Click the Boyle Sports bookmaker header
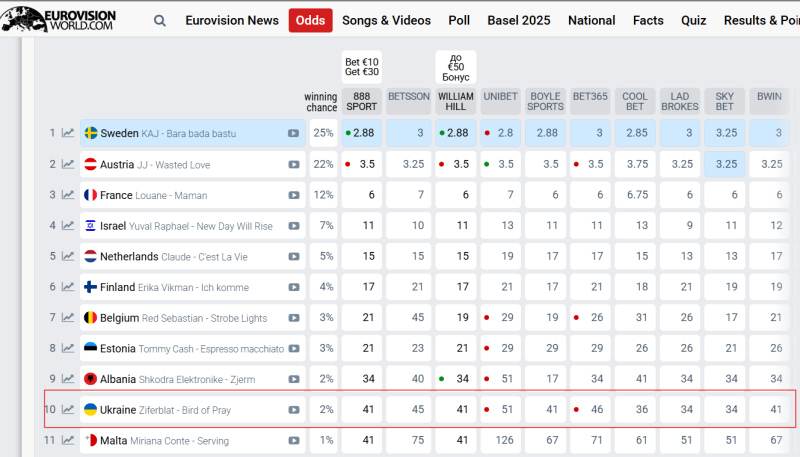The height and width of the screenshot is (457, 800). click(x=545, y=101)
